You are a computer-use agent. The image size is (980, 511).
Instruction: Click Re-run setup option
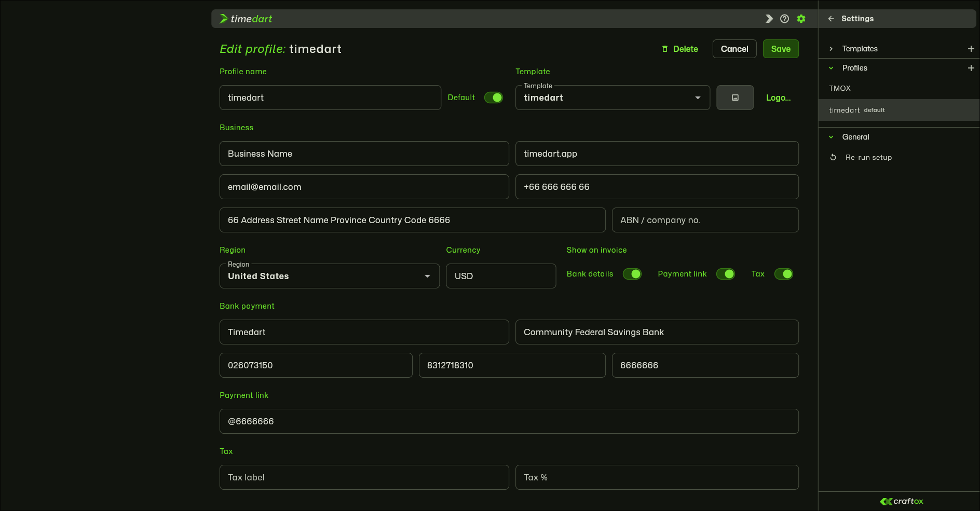[x=868, y=157]
